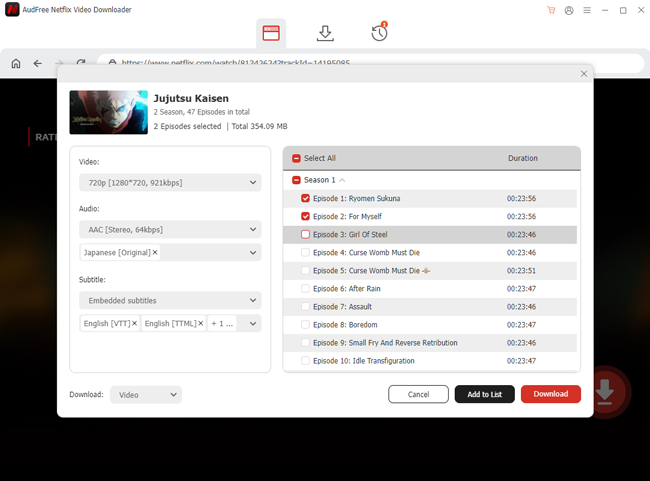Uncheck Episode 2: For Myself

click(306, 216)
